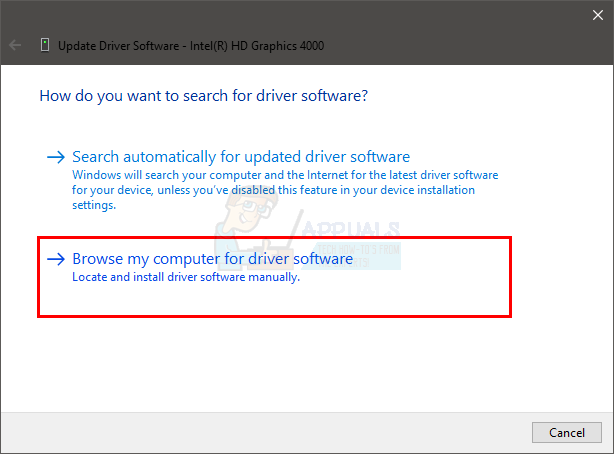Choose Browse my computer for driver software
Image resolution: width=614 pixels, height=454 pixels.
(x=213, y=259)
